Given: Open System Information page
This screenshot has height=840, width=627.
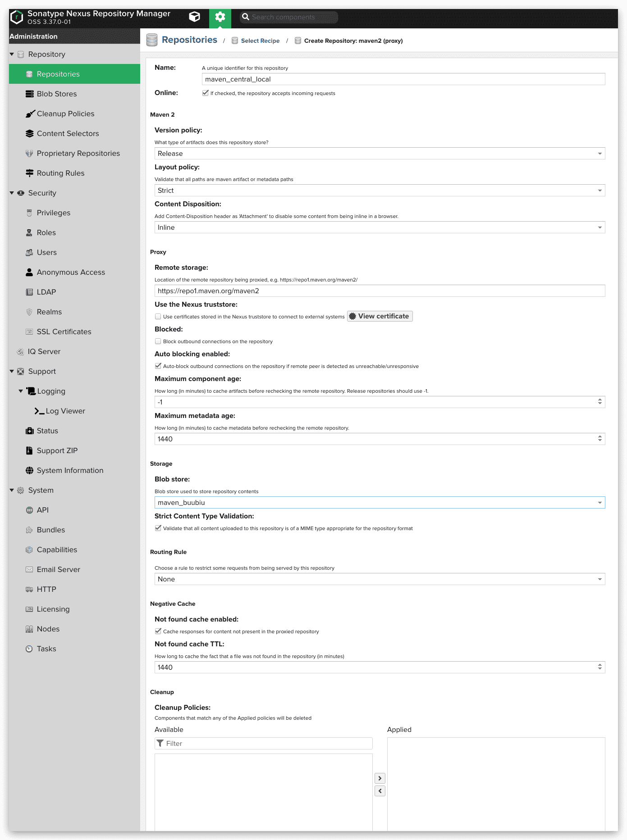Looking at the screenshot, I should pyautogui.click(x=70, y=470).
